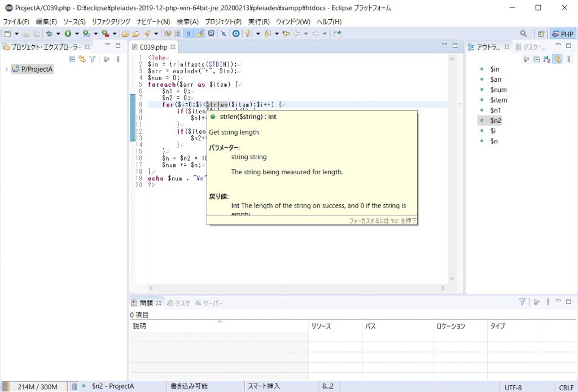This screenshot has height=392, width=578.
Task: Open the Project Explorer view menu
Action: click(x=117, y=59)
